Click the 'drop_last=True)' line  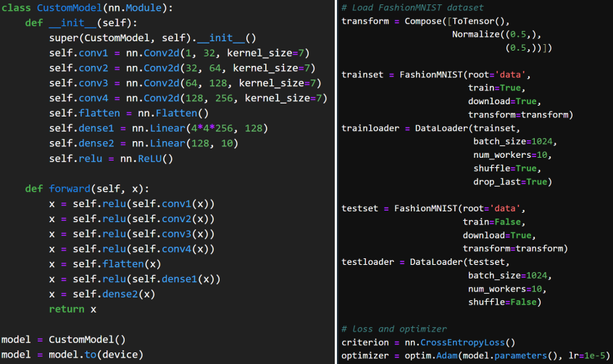(512, 182)
